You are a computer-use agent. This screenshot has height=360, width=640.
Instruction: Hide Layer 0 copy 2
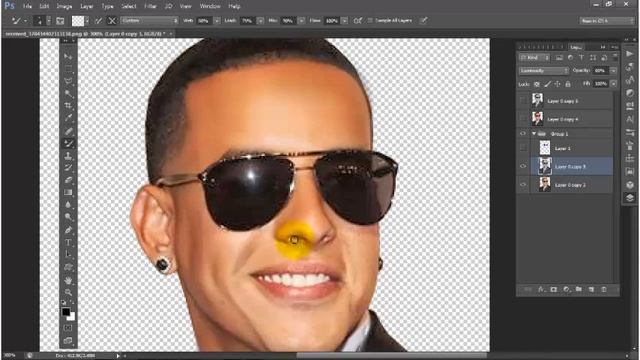(523, 184)
